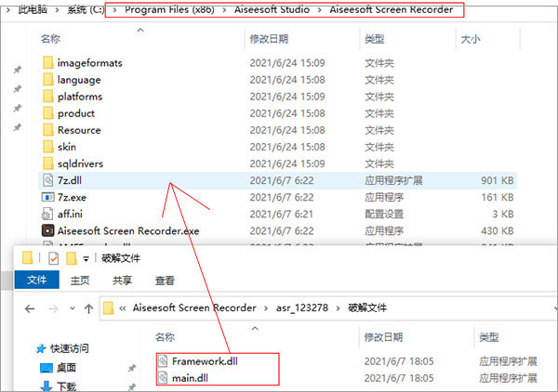Click the folder icon at title bar left
Image resolution: width=558 pixels, height=392 pixels.
[27, 258]
